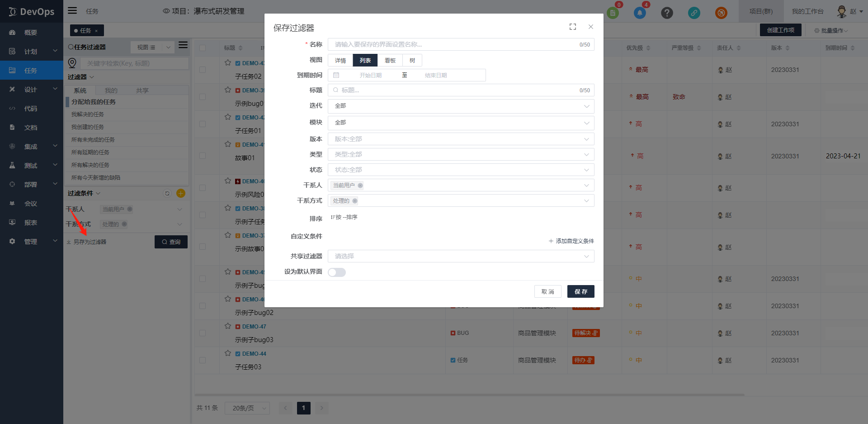The height and width of the screenshot is (424, 868).
Task: Click the 保存 button
Action: [580, 291]
